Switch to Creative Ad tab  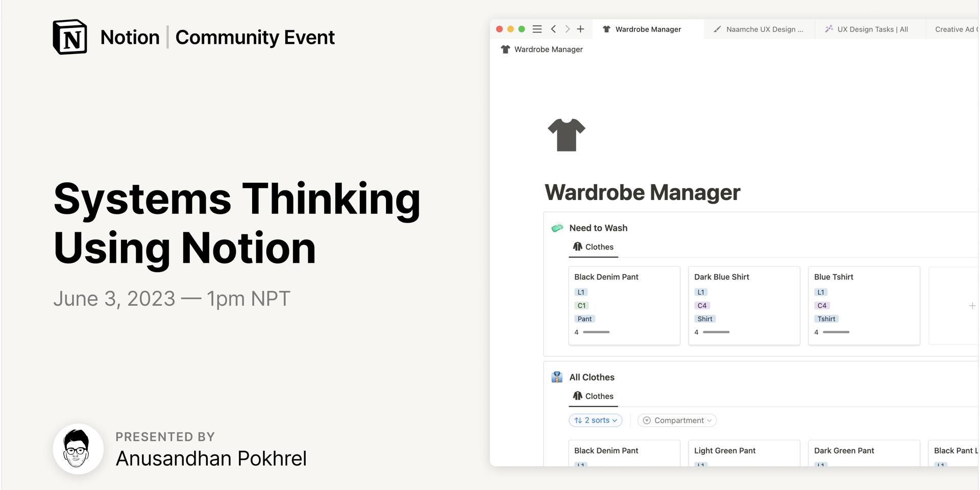click(953, 29)
